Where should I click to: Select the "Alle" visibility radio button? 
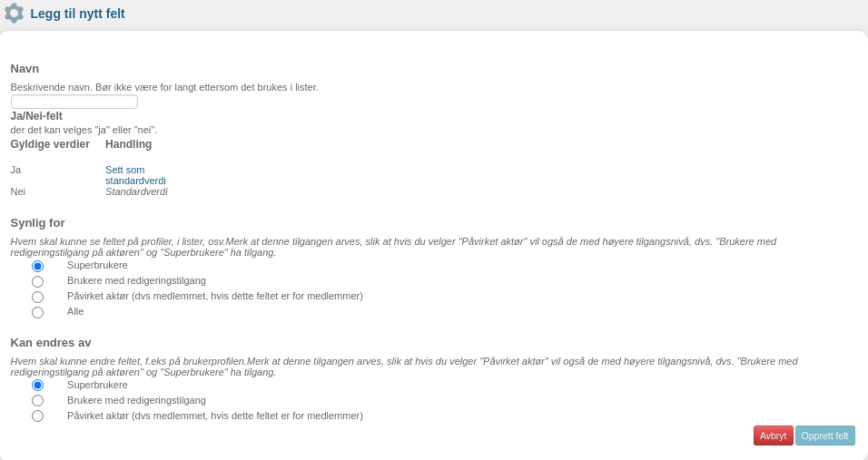tap(37, 312)
